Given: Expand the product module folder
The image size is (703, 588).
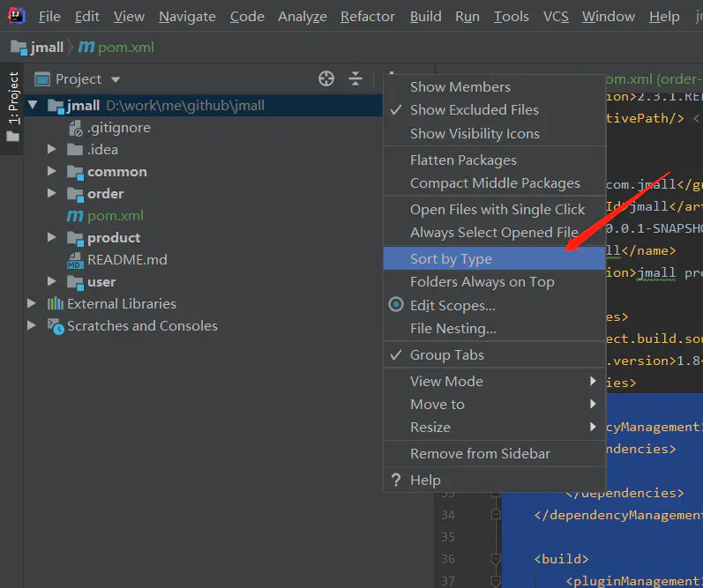Looking at the screenshot, I should [x=52, y=238].
